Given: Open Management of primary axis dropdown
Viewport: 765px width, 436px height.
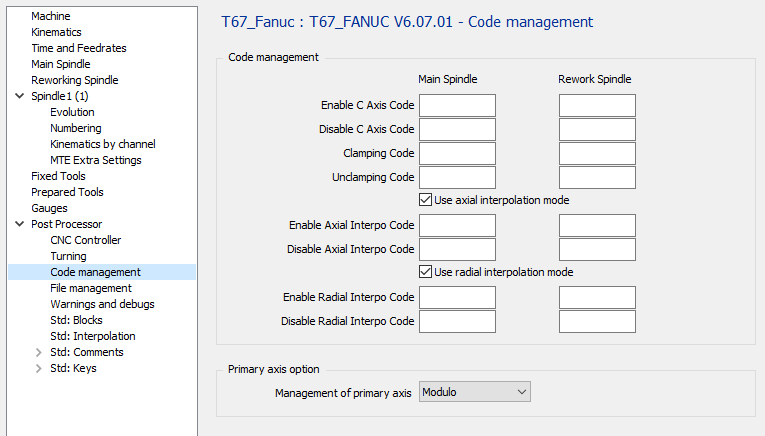Looking at the screenshot, I should 475,392.
